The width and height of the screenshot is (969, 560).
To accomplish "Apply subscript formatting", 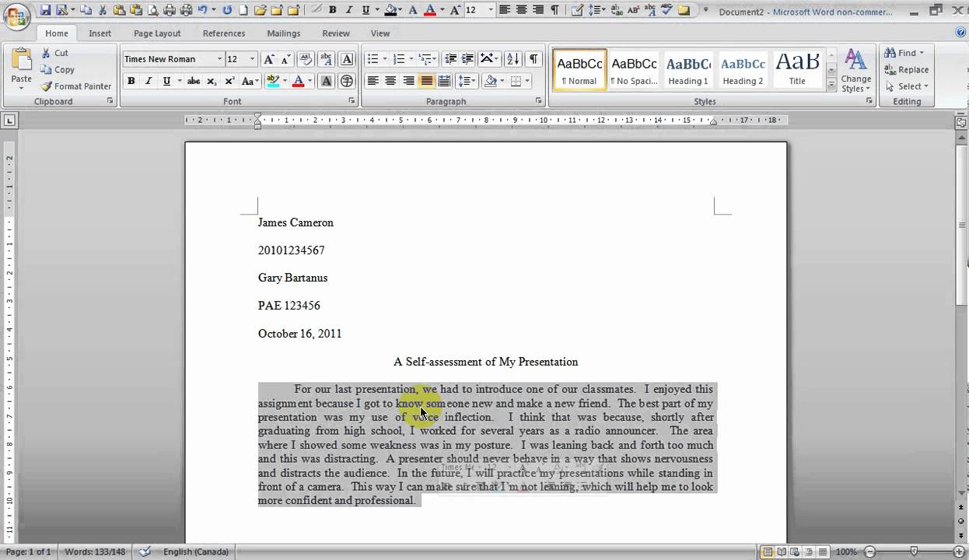I will pyautogui.click(x=212, y=81).
